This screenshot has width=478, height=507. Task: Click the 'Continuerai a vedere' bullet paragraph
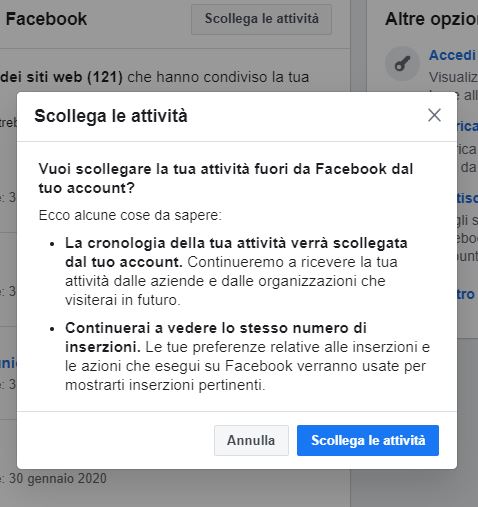pyautogui.click(x=247, y=356)
